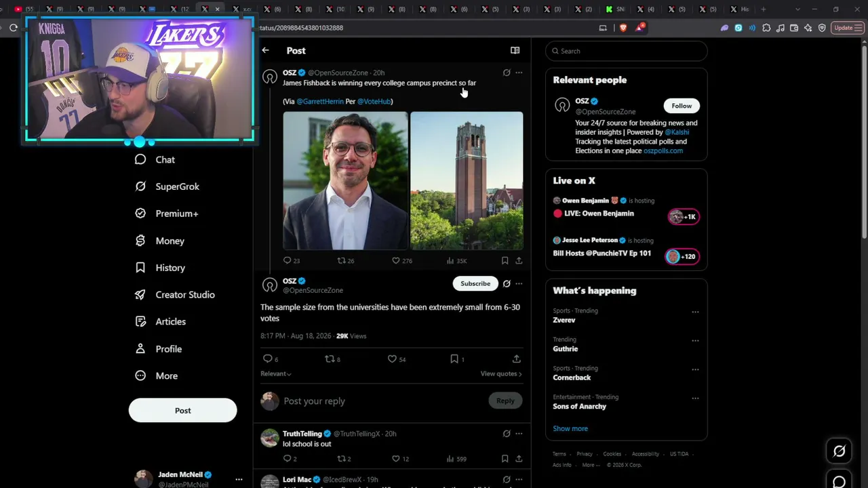Open Articles in sidebar

[161, 322]
